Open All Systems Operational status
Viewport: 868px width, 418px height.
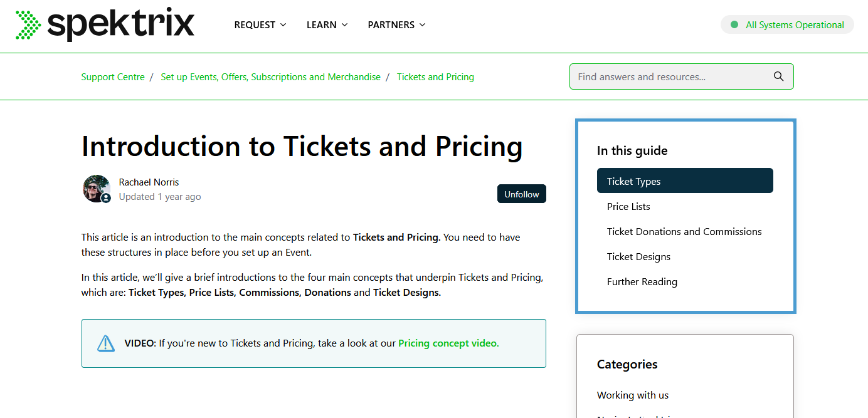point(787,25)
